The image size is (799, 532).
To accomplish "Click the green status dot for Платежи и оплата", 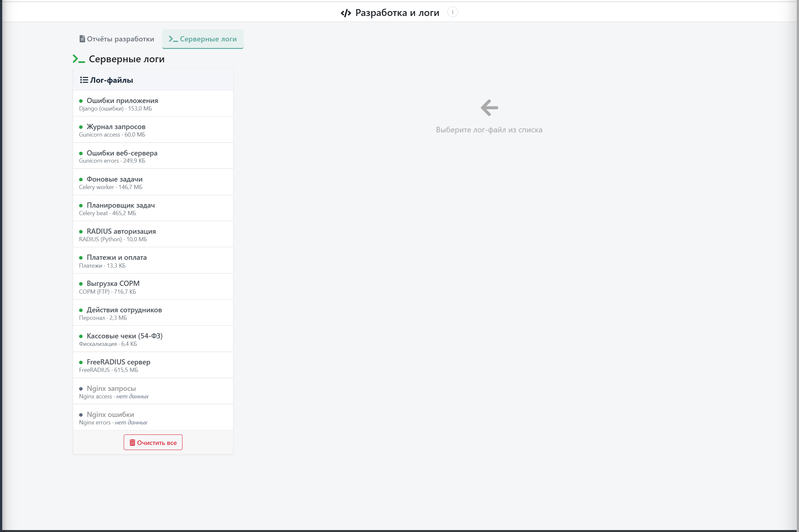I will (81, 258).
